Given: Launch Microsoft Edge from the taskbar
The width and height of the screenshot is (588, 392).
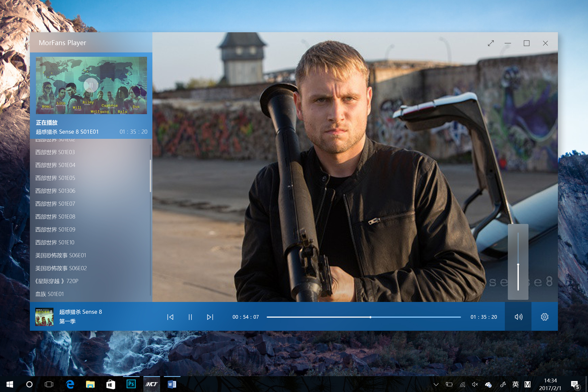Looking at the screenshot, I should pyautogui.click(x=70, y=384).
